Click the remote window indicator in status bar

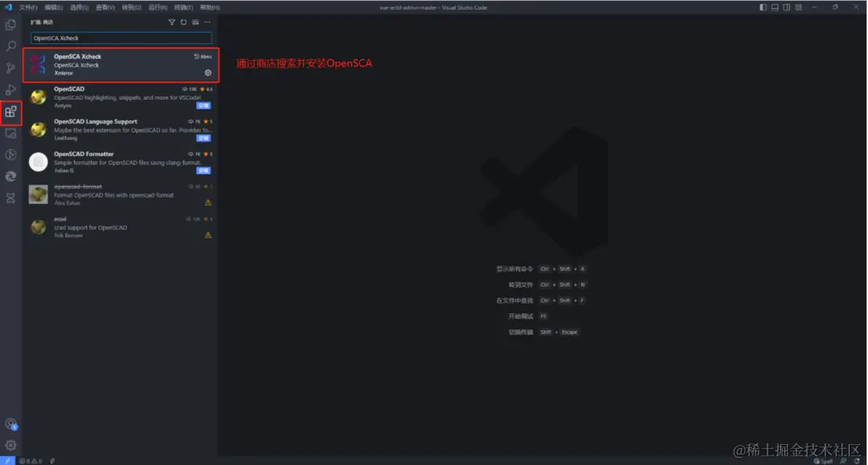(x=8, y=460)
